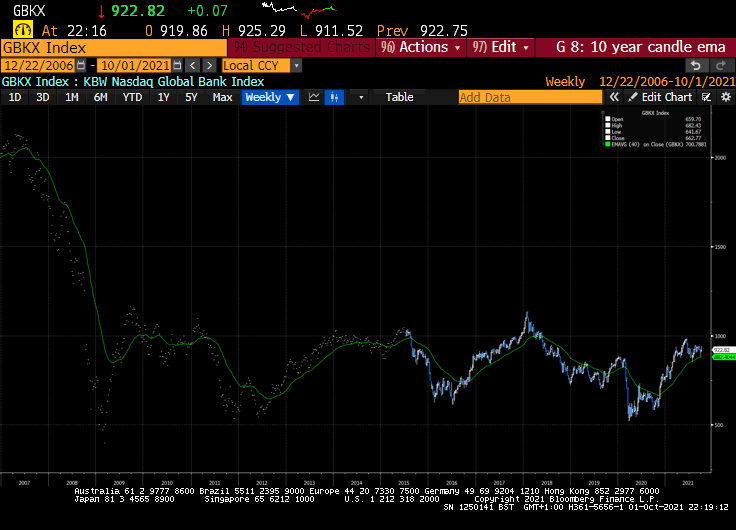Click the GBKX Index security field
Viewport: 736px width, 530px height.
click(x=114, y=47)
